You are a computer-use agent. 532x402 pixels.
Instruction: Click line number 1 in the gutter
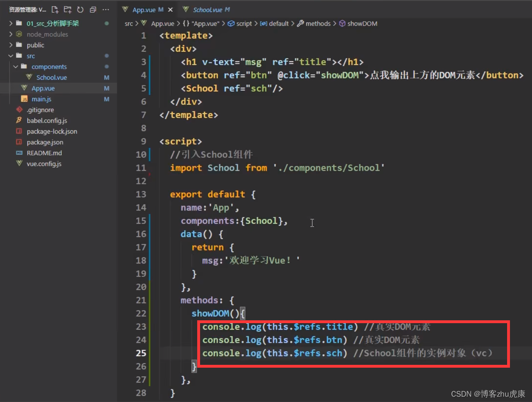144,36
